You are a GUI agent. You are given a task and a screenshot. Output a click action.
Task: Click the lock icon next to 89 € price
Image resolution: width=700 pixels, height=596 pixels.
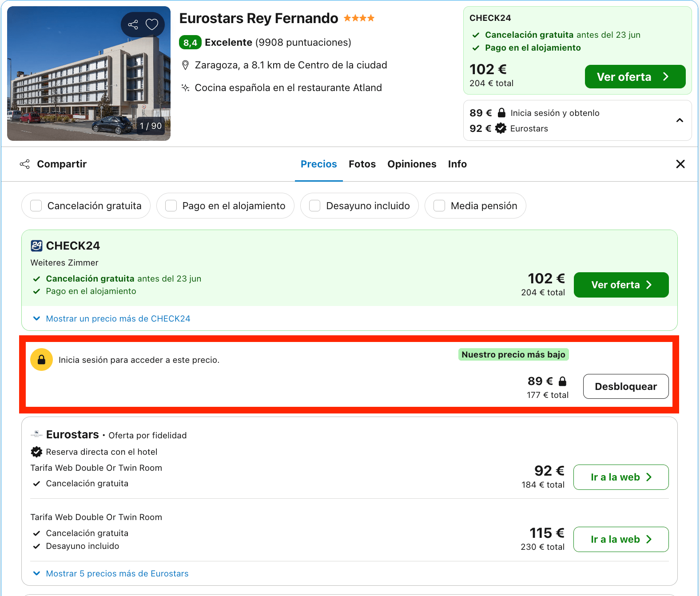point(562,381)
